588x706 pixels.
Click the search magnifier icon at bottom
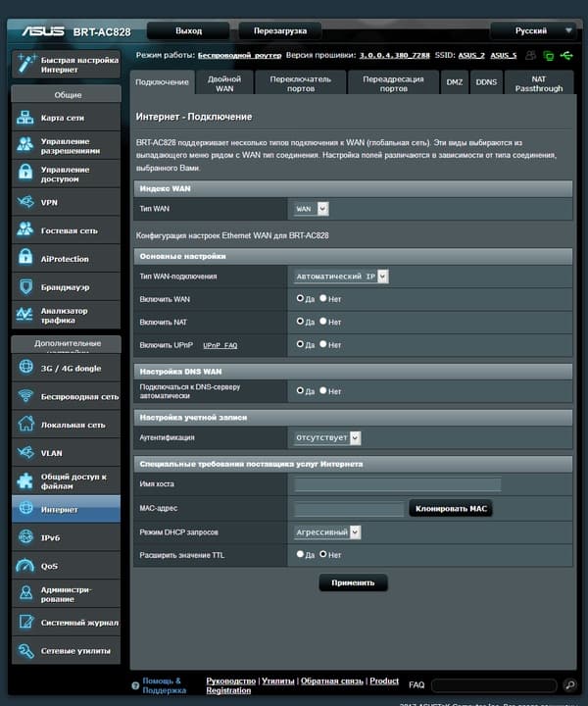pos(569,684)
